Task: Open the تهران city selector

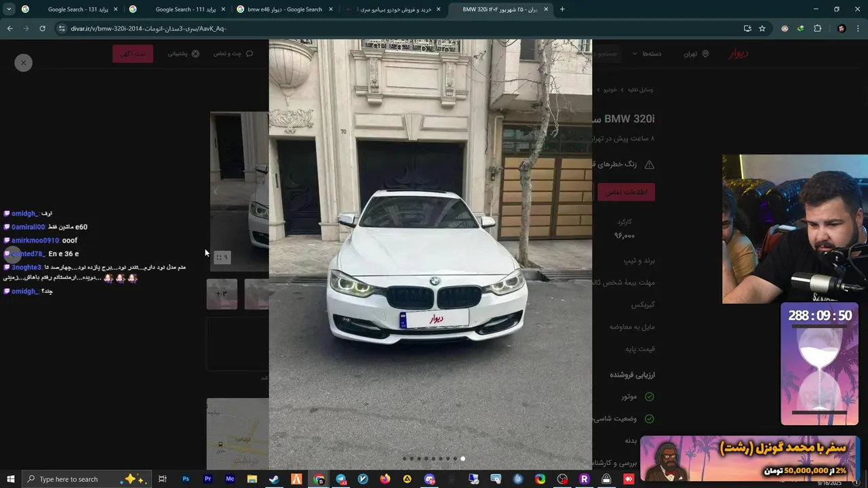Action: (x=696, y=54)
